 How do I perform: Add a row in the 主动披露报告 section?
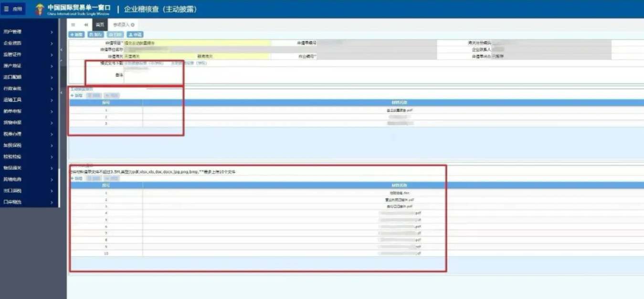[x=76, y=96]
